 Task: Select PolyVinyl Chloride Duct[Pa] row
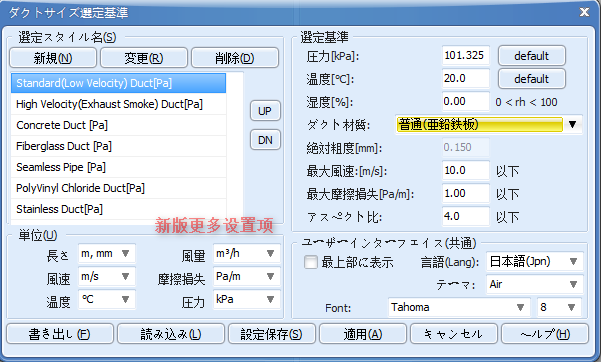point(118,188)
